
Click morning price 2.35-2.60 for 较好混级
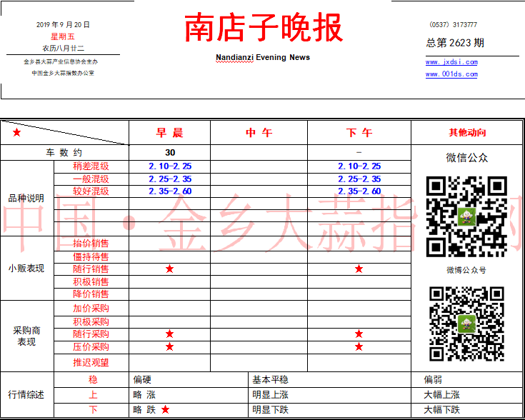[x=170, y=191]
